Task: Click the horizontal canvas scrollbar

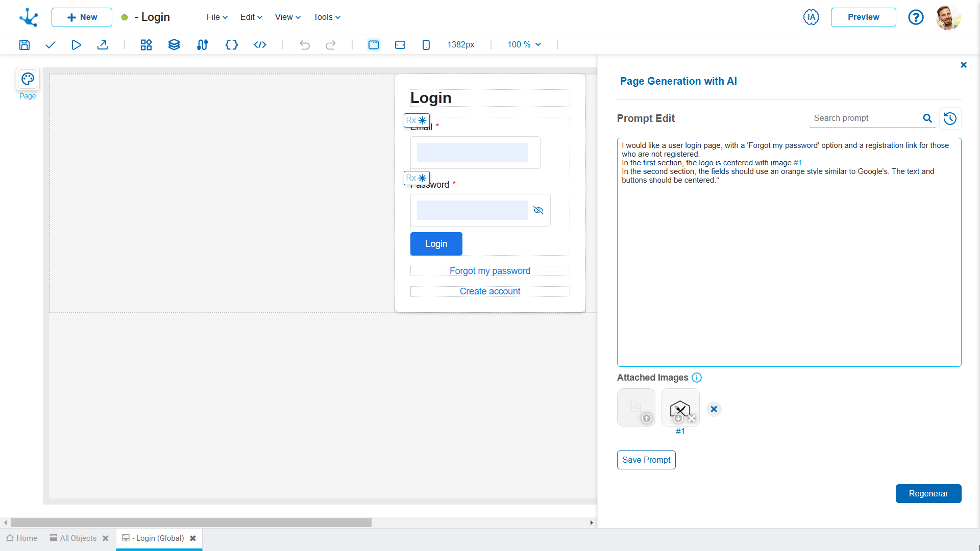Action: [x=191, y=522]
